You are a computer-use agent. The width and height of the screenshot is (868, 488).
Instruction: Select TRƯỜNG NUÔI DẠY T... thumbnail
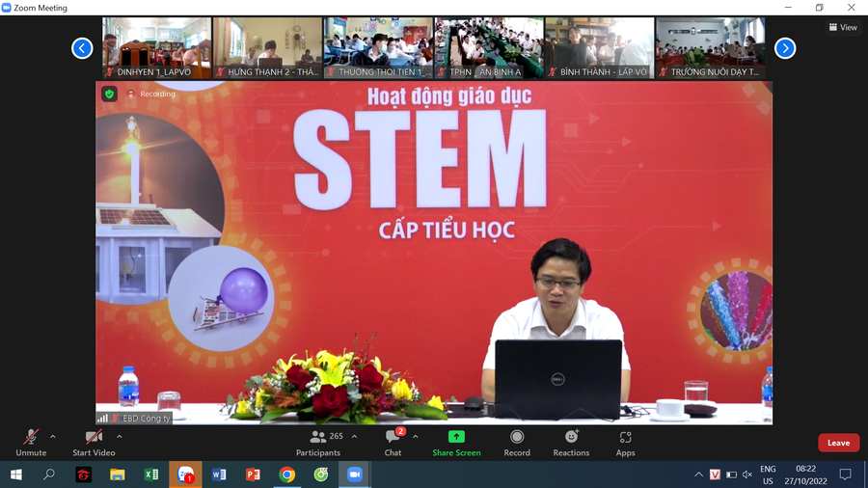click(710, 48)
